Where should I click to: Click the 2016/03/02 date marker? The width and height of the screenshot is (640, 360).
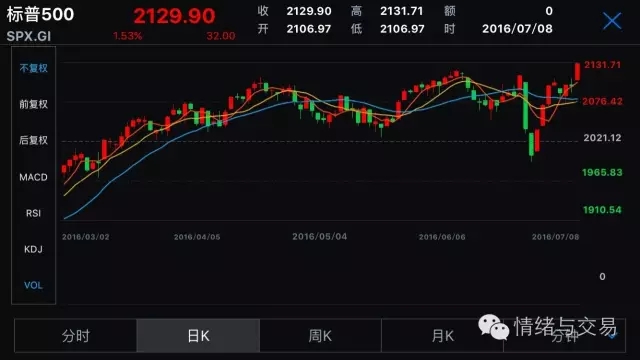86,237
